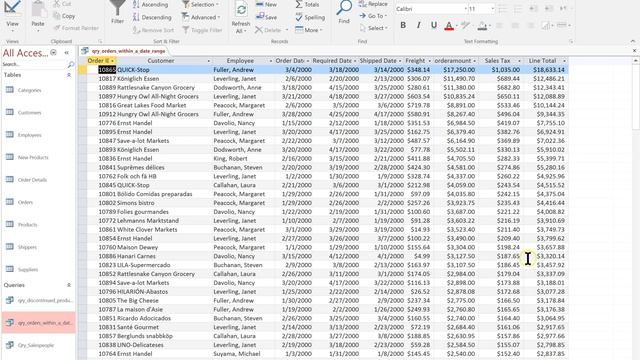
Task: Click the navigation pane Search box
Action: click(35, 64)
